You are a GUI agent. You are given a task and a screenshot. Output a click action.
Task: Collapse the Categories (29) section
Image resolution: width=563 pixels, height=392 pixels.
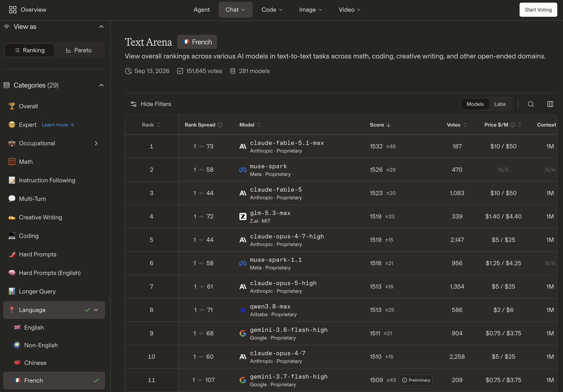point(101,85)
